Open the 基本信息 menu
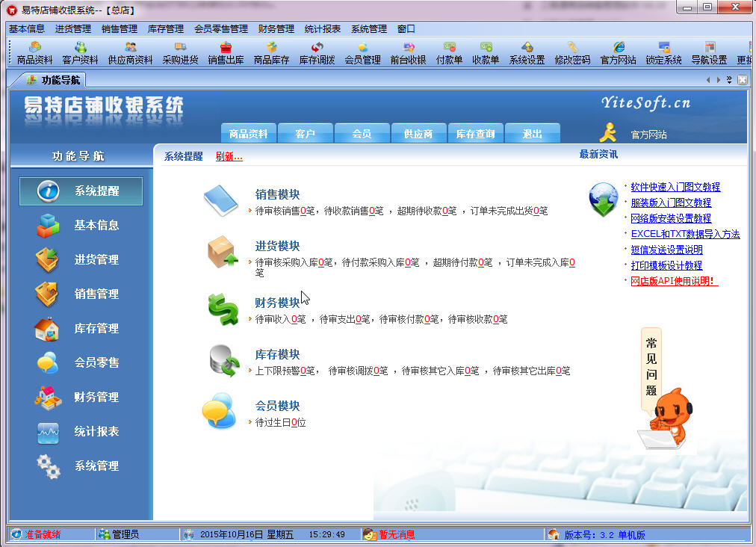 click(x=26, y=29)
